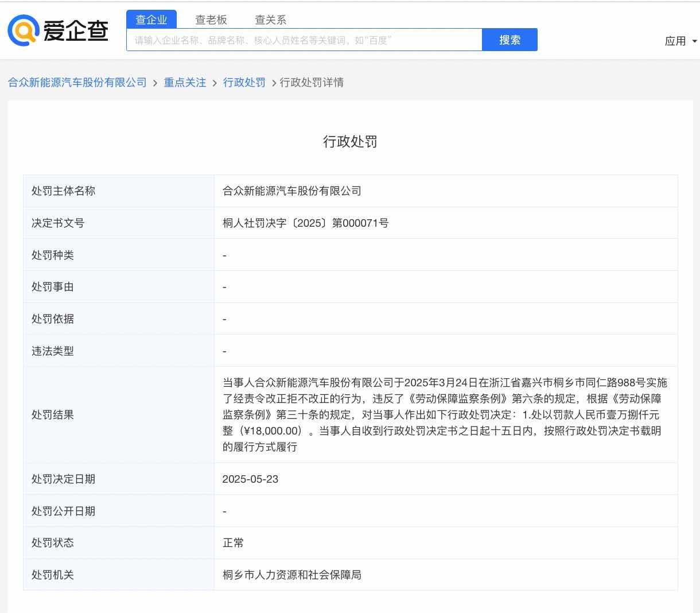Click company name value in 处罚主体名称 row
This screenshot has height=613, width=700.
click(292, 191)
